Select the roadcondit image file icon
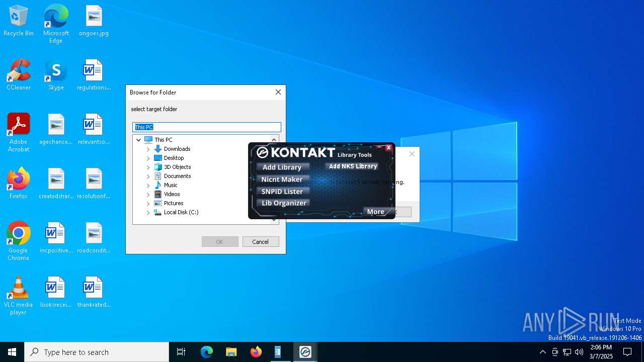 pyautogui.click(x=94, y=238)
